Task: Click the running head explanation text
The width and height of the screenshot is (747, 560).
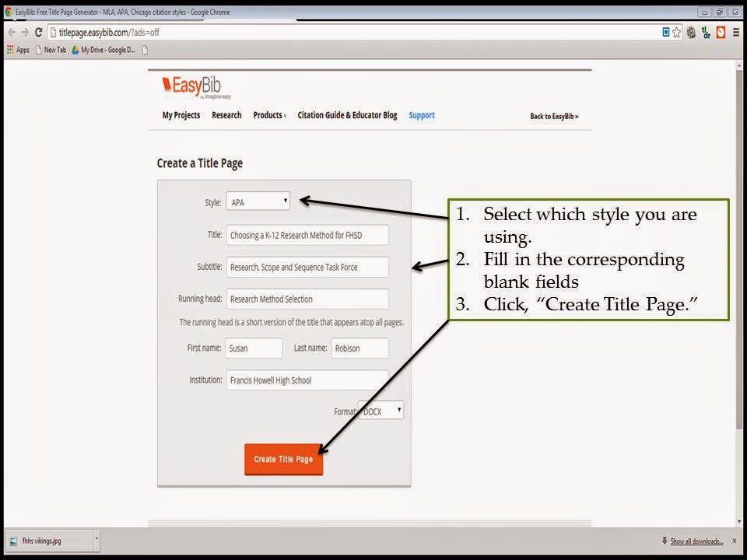Action: click(x=291, y=322)
